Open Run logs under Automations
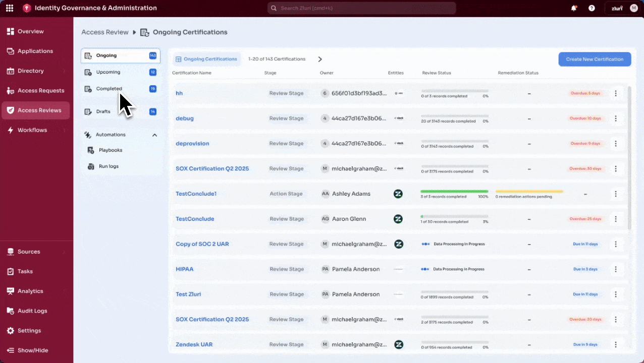Image resolution: width=644 pixels, height=363 pixels. (109, 166)
